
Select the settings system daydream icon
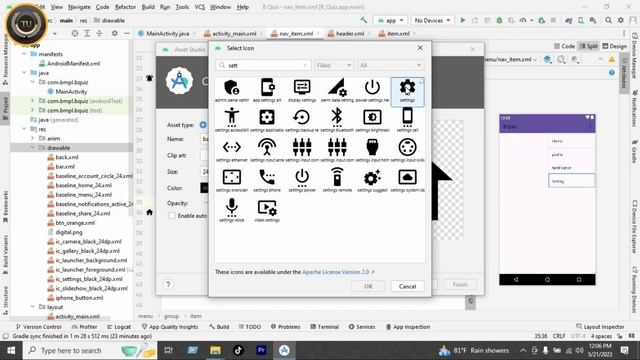[x=407, y=180]
